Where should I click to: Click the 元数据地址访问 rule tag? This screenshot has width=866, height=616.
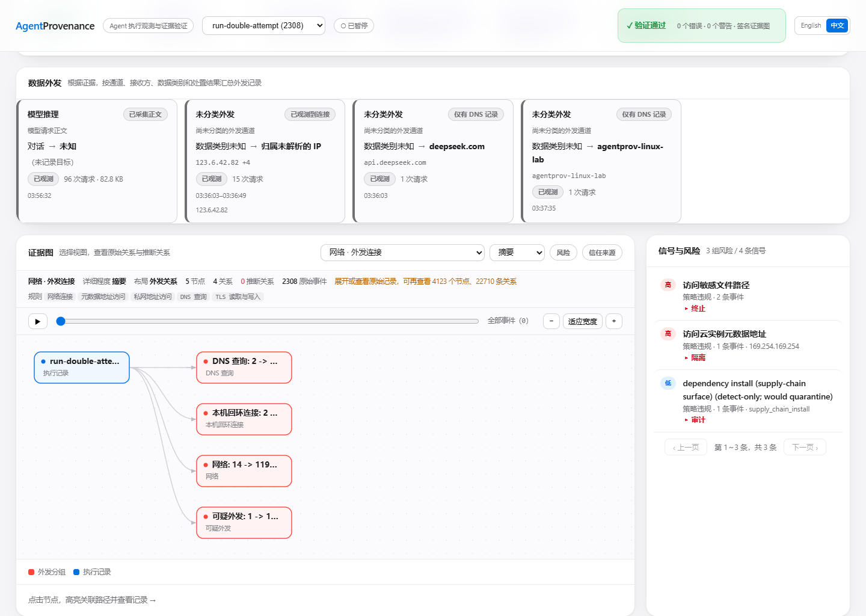pos(103,297)
